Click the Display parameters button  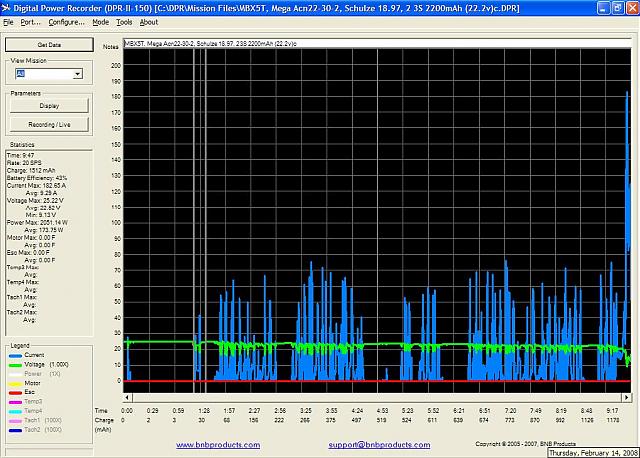(49, 105)
